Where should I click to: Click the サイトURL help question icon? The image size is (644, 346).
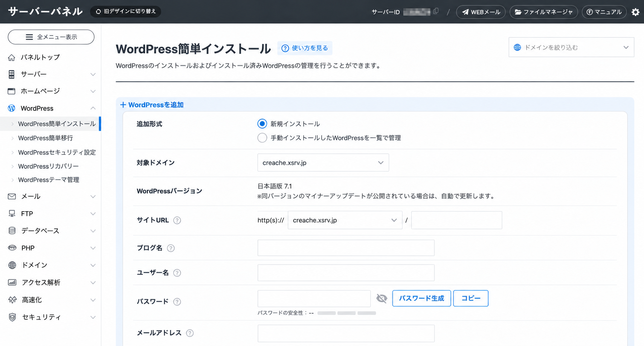pyautogui.click(x=177, y=220)
